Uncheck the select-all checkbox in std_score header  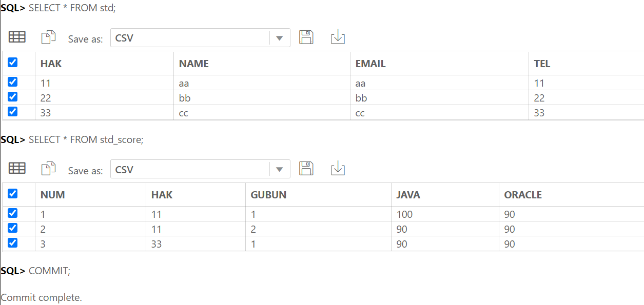[x=13, y=194]
